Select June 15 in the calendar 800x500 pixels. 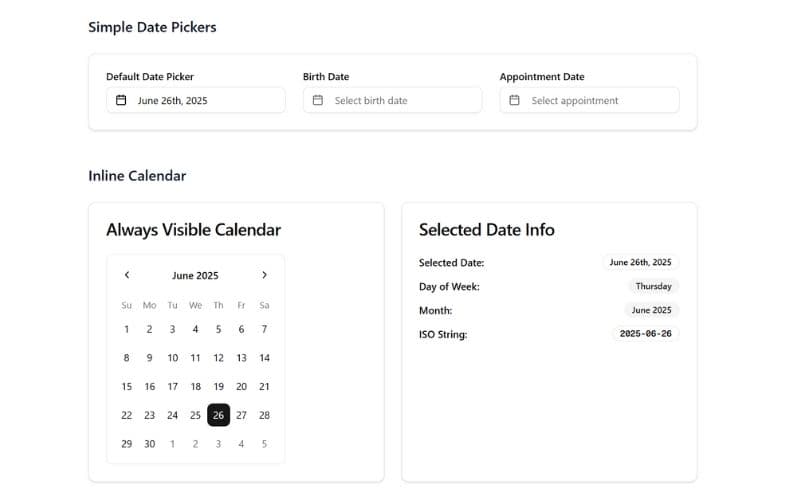127,386
